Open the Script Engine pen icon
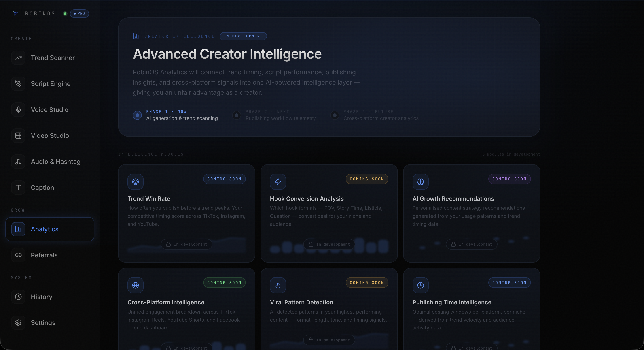 (18, 83)
